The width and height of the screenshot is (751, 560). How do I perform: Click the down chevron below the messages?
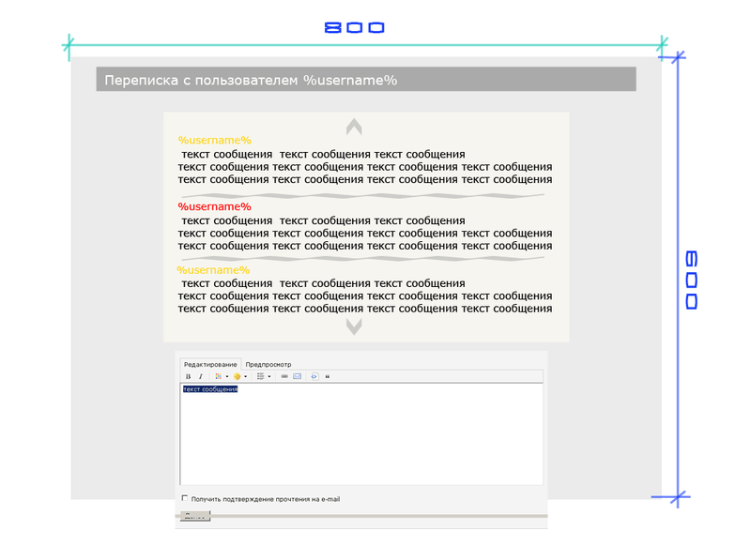click(x=354, y=327)
